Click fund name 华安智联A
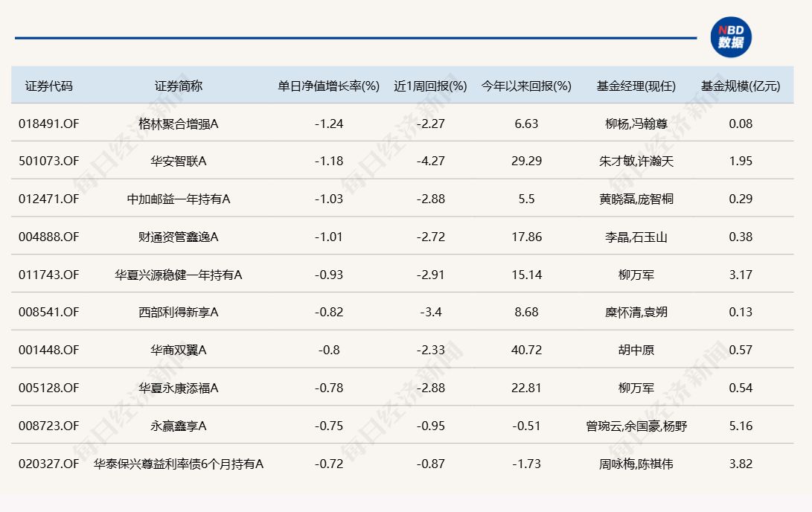 coord(179,161)
